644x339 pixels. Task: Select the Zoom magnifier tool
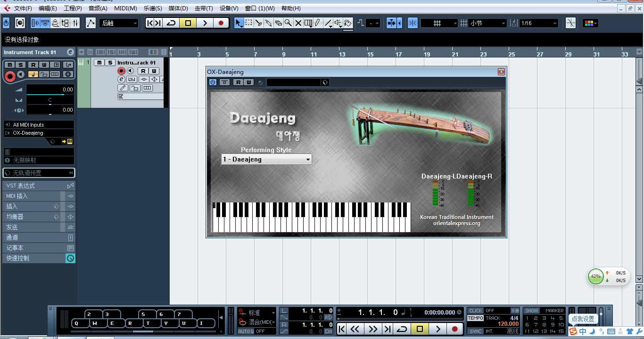(x=288, y=23)
